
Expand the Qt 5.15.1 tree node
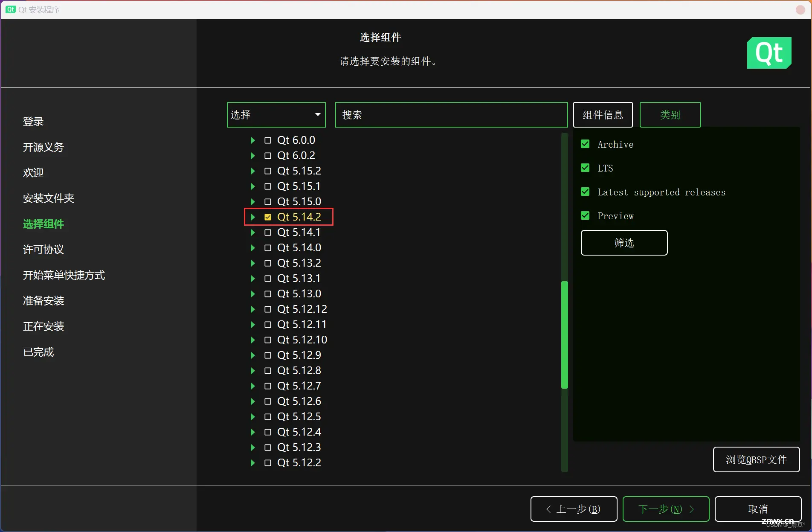tap(252, 186)
